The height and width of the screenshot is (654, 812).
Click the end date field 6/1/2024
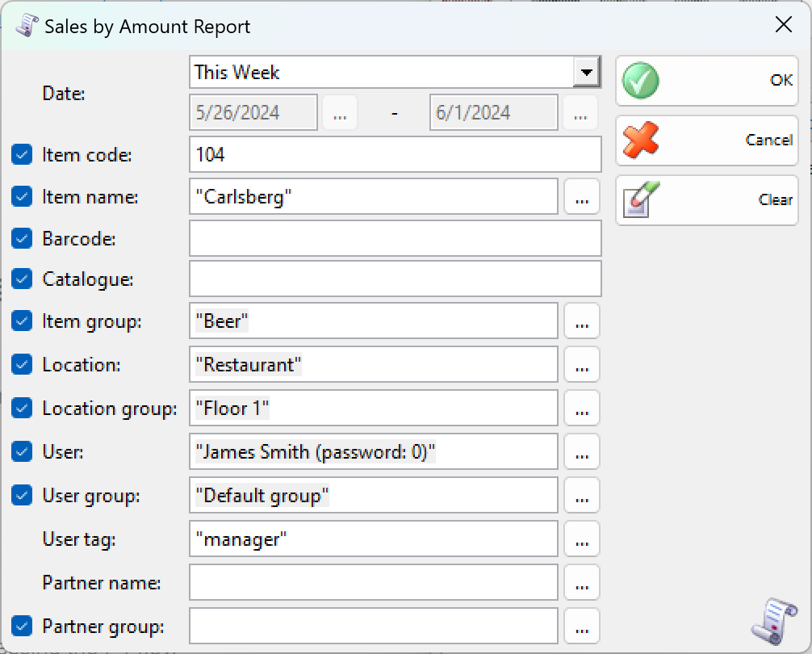(493, 112)
